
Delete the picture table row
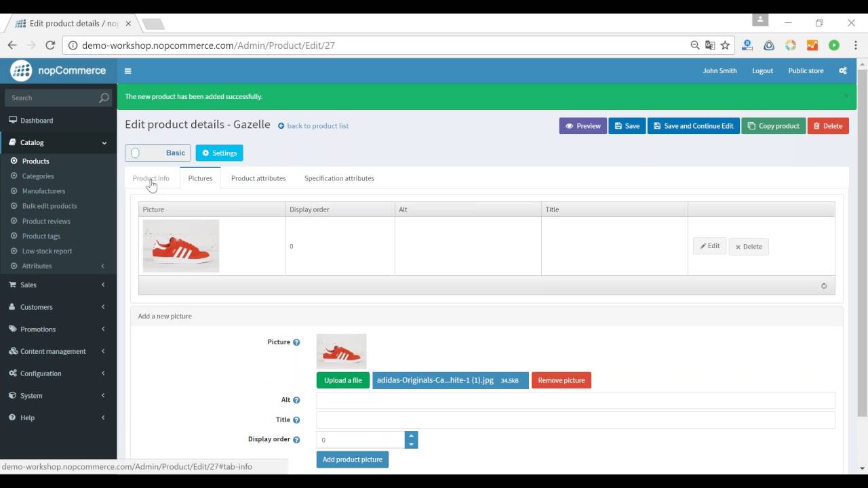(749, 247)
